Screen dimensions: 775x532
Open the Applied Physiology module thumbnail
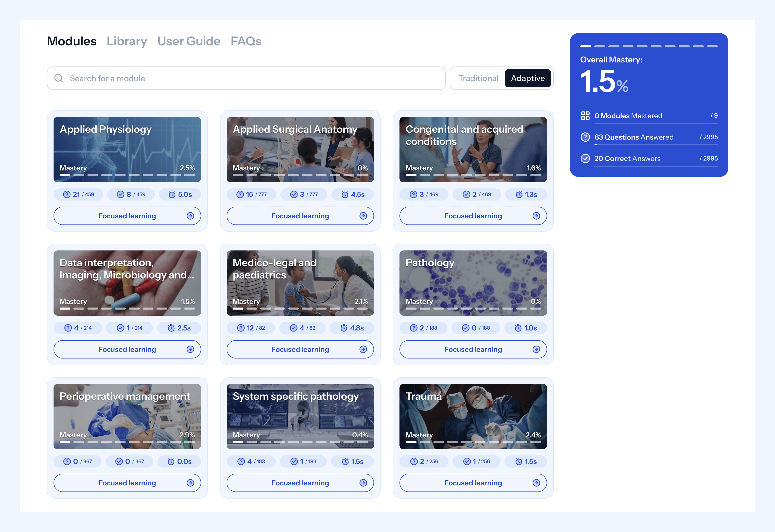[x=127, y=149]
